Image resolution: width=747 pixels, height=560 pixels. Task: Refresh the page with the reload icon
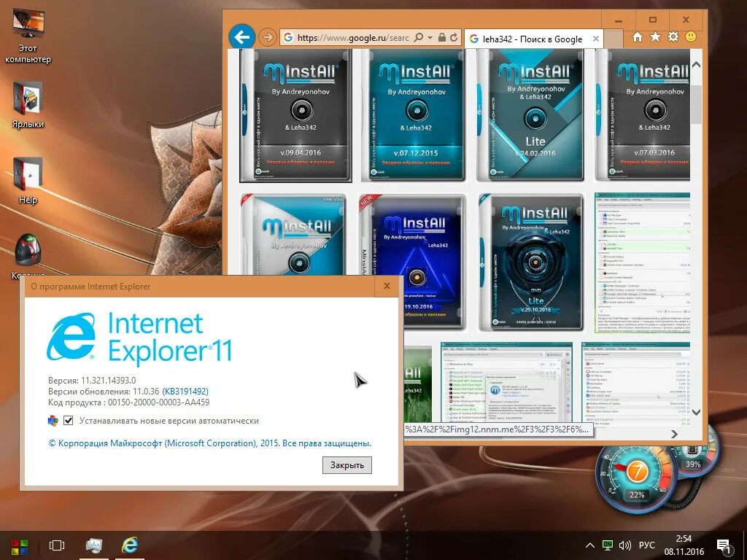click(454, 37)
